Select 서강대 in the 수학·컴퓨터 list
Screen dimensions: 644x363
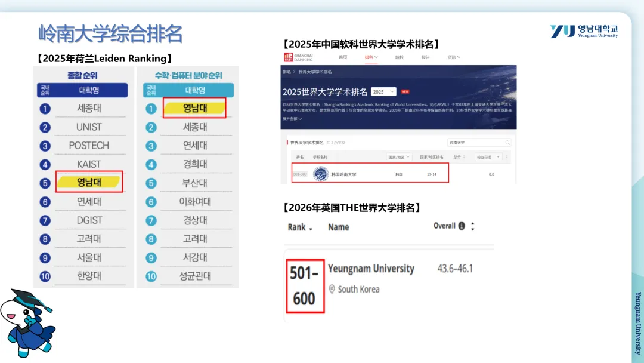point(194,258)
